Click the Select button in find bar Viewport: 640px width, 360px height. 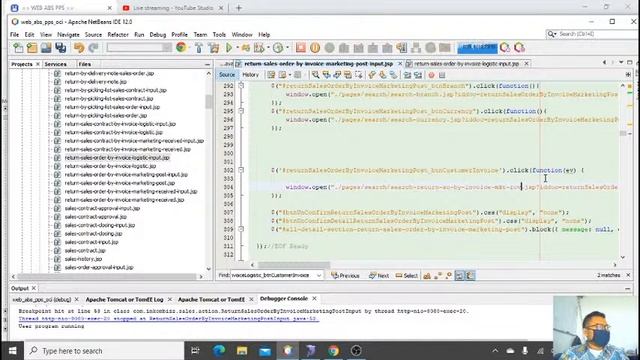click(407, 276)
